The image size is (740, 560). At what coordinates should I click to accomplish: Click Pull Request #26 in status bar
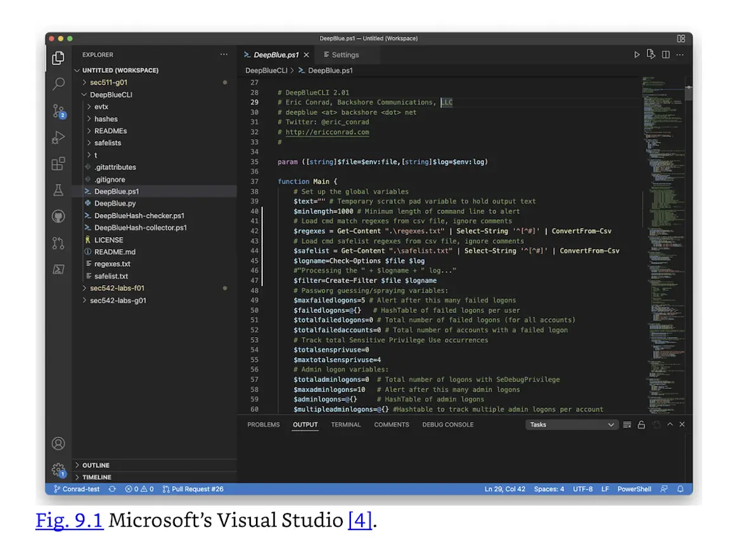tap(193, 489)
